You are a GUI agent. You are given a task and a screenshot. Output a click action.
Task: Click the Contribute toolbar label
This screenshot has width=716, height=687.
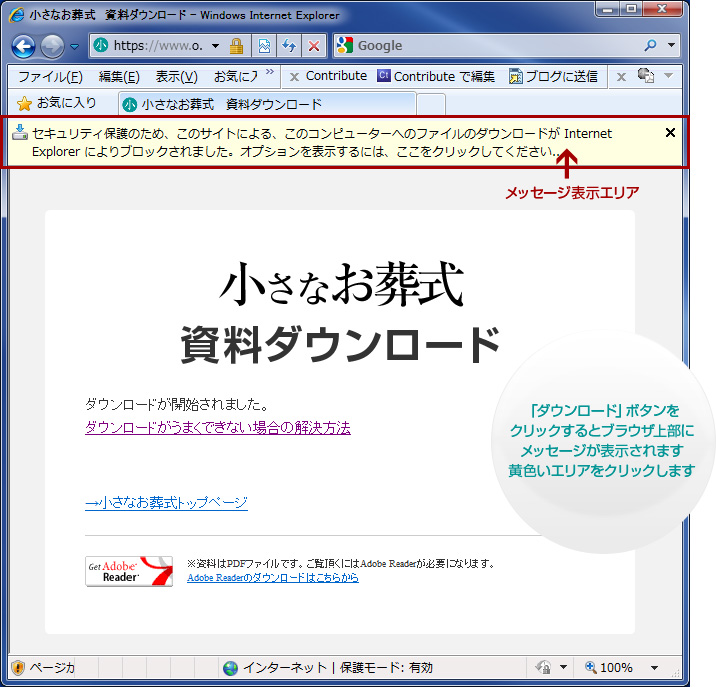click(336, 76)
